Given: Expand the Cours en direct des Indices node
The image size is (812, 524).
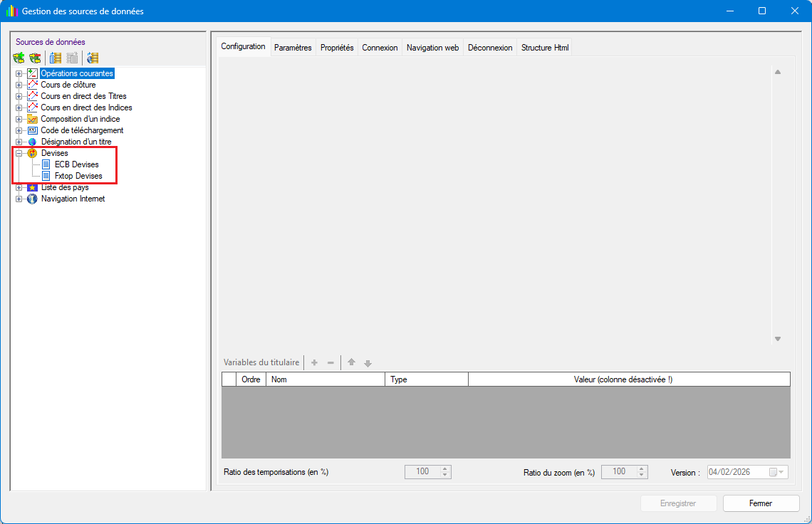Looking at the screenshot, I should tap(19, 108).
